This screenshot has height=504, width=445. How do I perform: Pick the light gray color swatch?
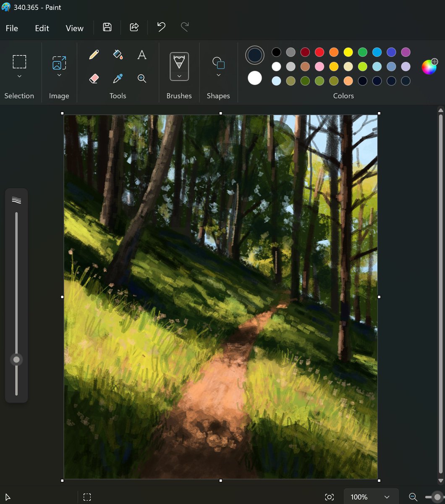click(x=291, y=66)
